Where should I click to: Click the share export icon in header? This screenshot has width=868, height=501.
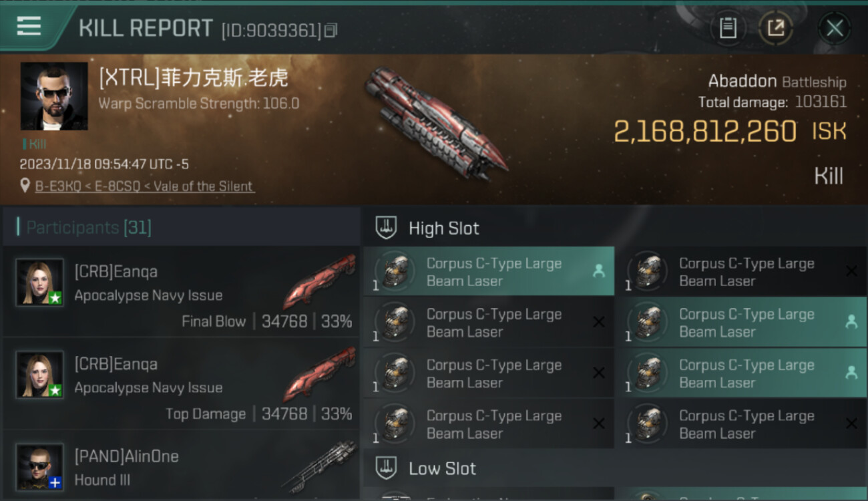coord(776,28)
